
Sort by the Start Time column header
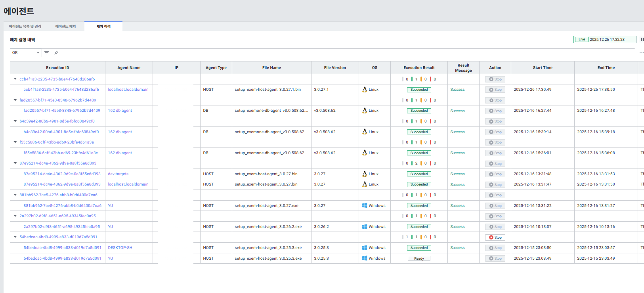542,68
